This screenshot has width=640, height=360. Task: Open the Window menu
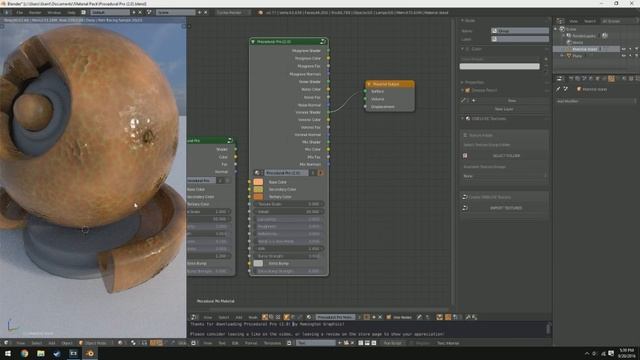54,12
